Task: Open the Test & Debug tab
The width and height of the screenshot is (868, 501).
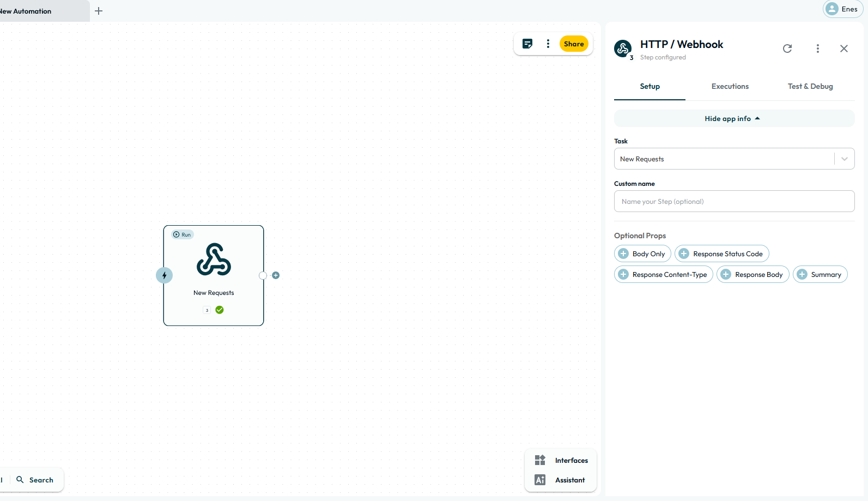Action: click(810, 87)
